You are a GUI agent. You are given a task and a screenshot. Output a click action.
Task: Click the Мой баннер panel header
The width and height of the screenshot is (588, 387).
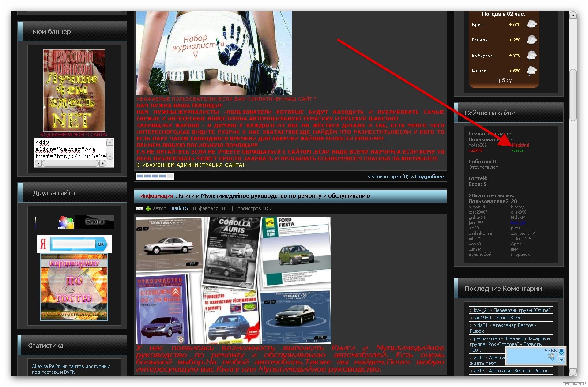72,31
